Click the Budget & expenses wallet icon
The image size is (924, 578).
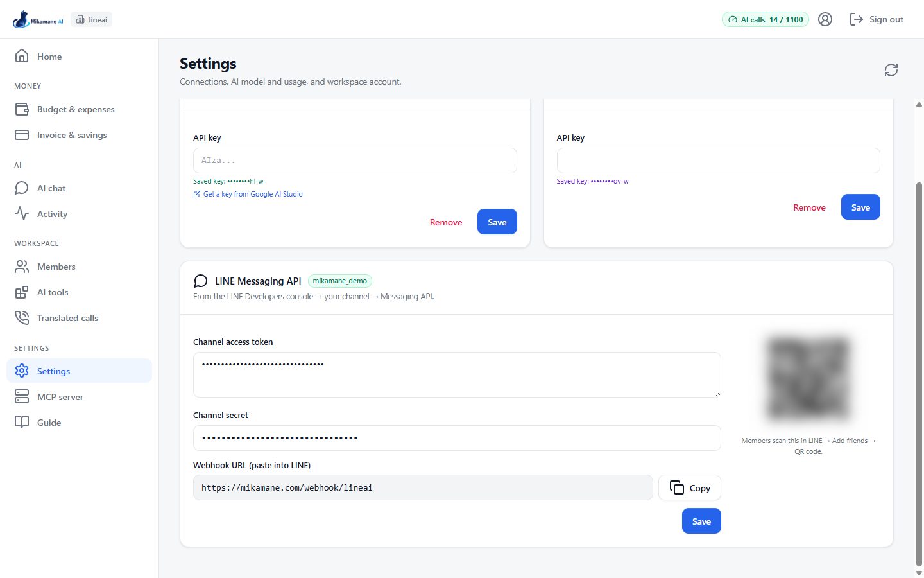pyautogui.click(x=22, y=109)
